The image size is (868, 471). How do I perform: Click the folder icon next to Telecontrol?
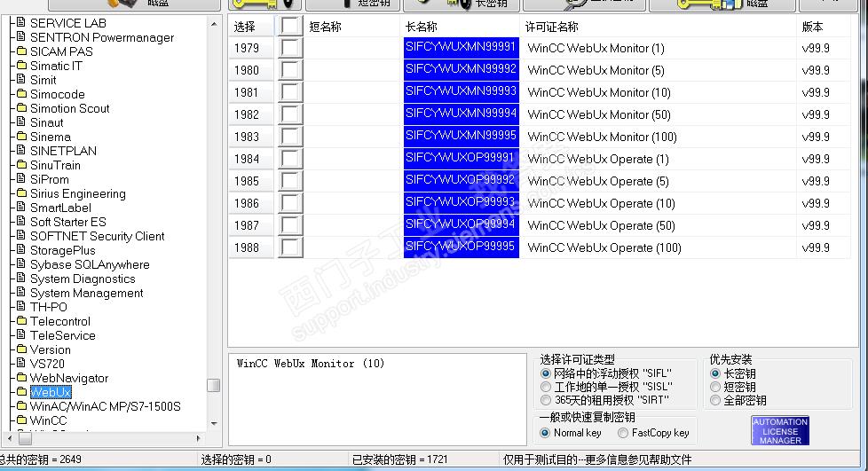coord(21,321)
